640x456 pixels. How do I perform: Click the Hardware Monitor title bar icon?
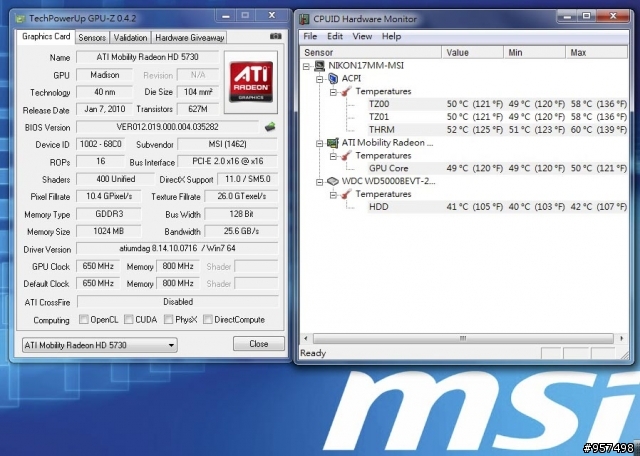[304, 19]
